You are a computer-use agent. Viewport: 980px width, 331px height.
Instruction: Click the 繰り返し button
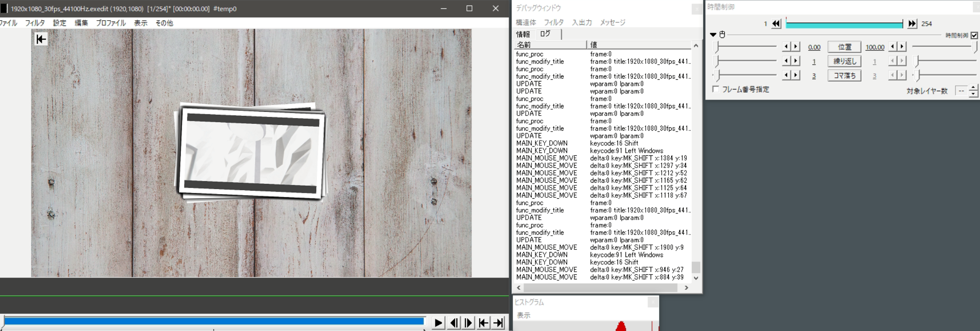coord(844,61)
